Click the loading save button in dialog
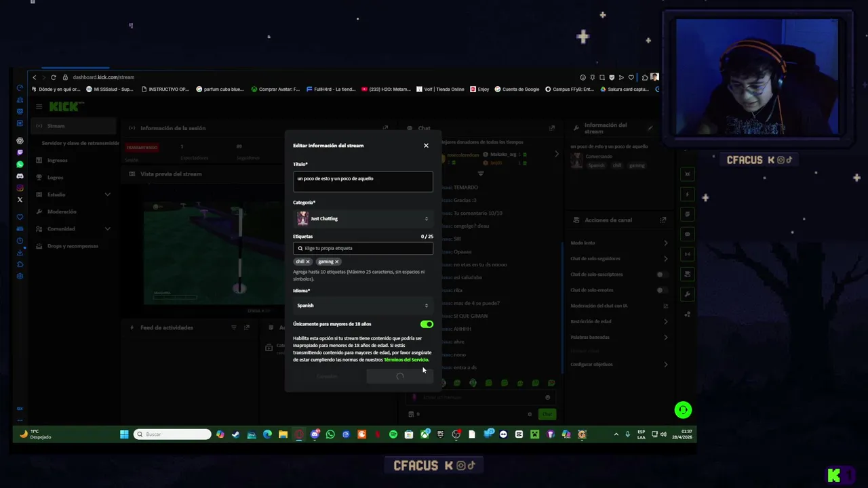Screen dimensions: 868x488 coord(399,376)
